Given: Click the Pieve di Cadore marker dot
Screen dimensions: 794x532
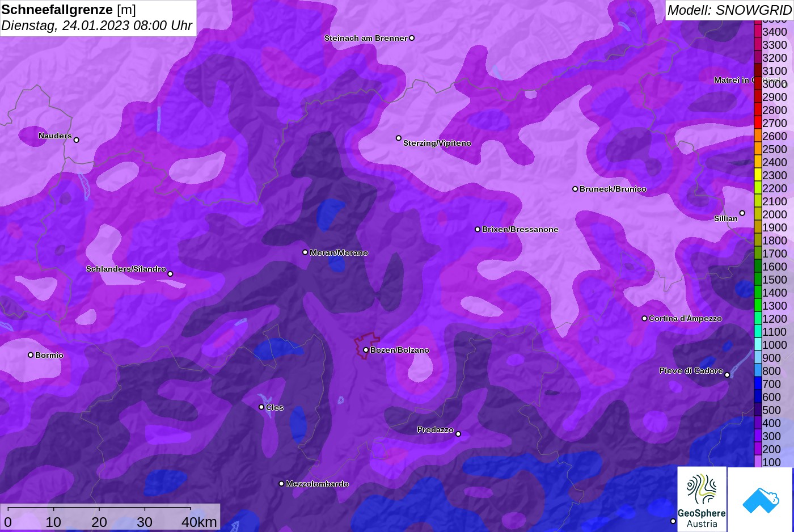Looking at the screenshot, I should 727,375.
